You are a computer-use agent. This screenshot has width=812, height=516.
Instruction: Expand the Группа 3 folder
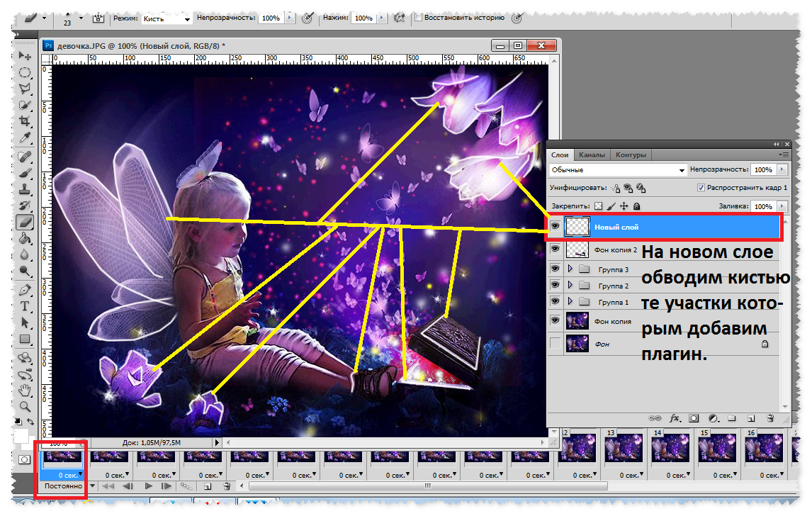(x=570, y=269)
